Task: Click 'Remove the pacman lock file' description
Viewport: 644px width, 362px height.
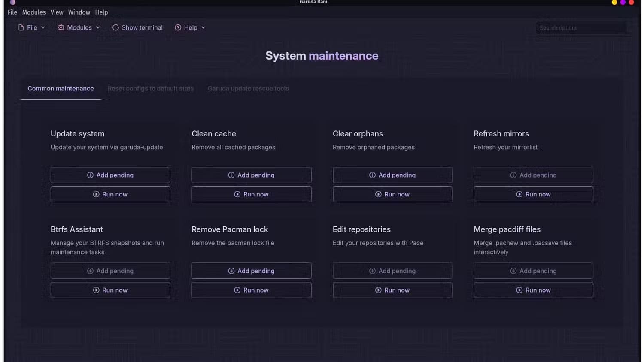Action: (233, 243)
